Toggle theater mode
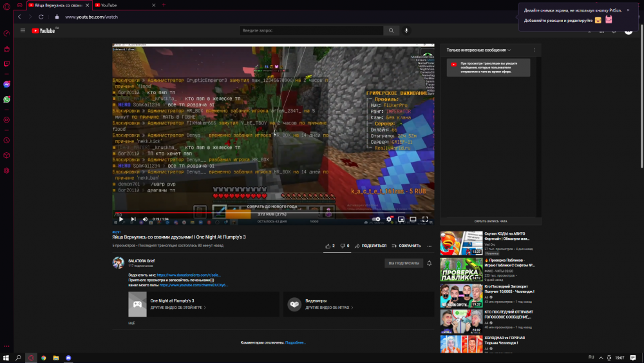Image resolution: width=644 pixels, height=363 pixels. pyautogui.click(x=413, y=219)
